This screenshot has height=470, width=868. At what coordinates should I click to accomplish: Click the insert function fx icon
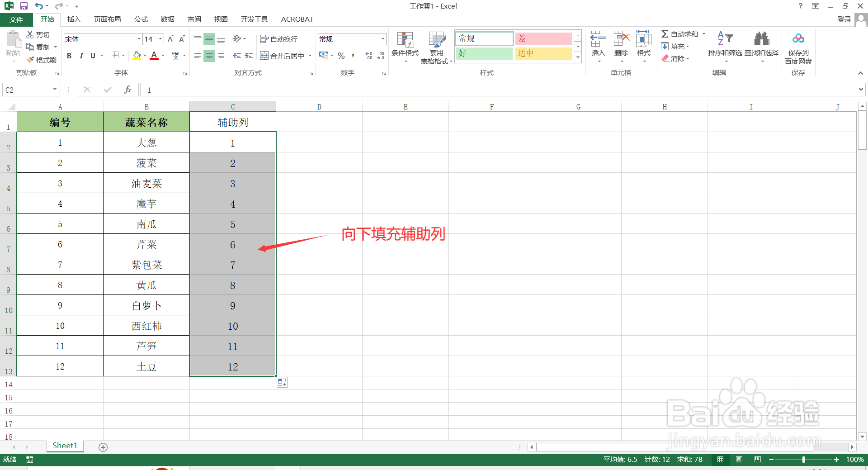click(127, 90)
